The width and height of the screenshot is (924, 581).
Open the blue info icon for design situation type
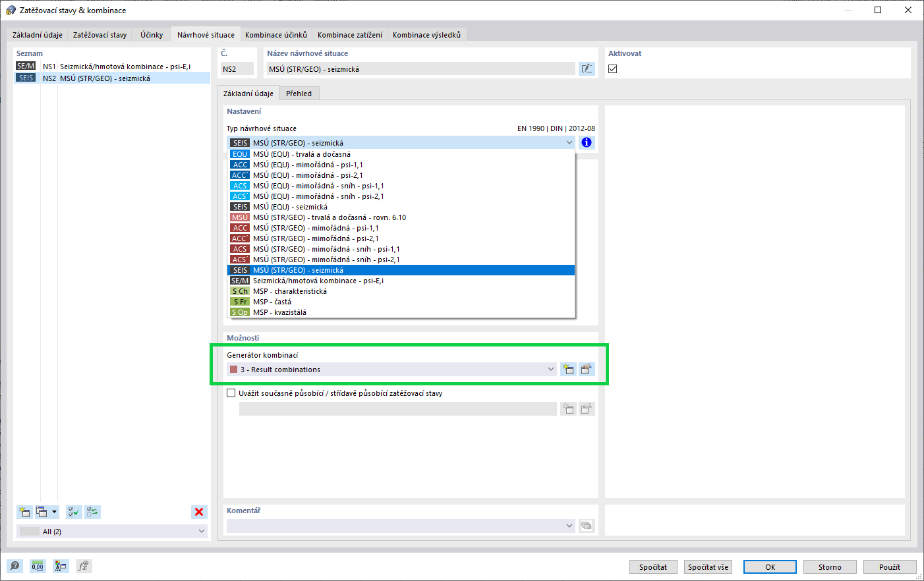pos(586,142)
